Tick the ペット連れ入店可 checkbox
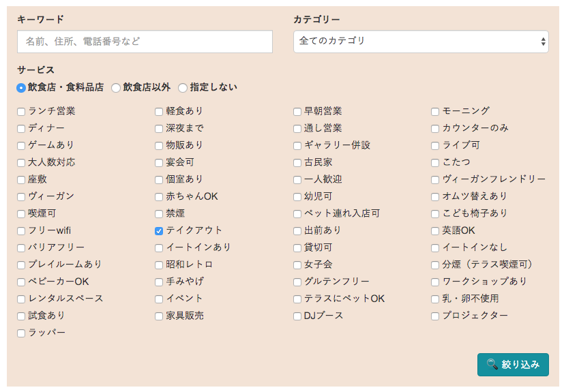Screen dimensions: 564x392 (297, 214)
